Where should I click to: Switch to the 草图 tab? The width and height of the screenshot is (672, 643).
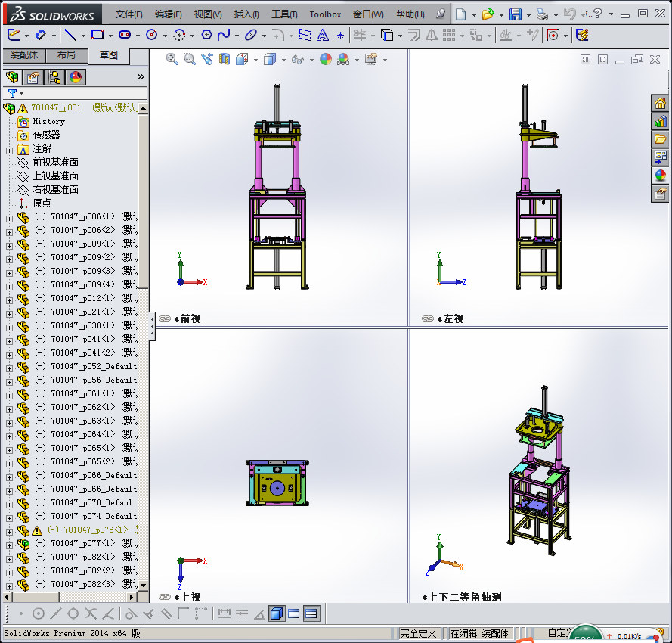(x=108, y=55)
